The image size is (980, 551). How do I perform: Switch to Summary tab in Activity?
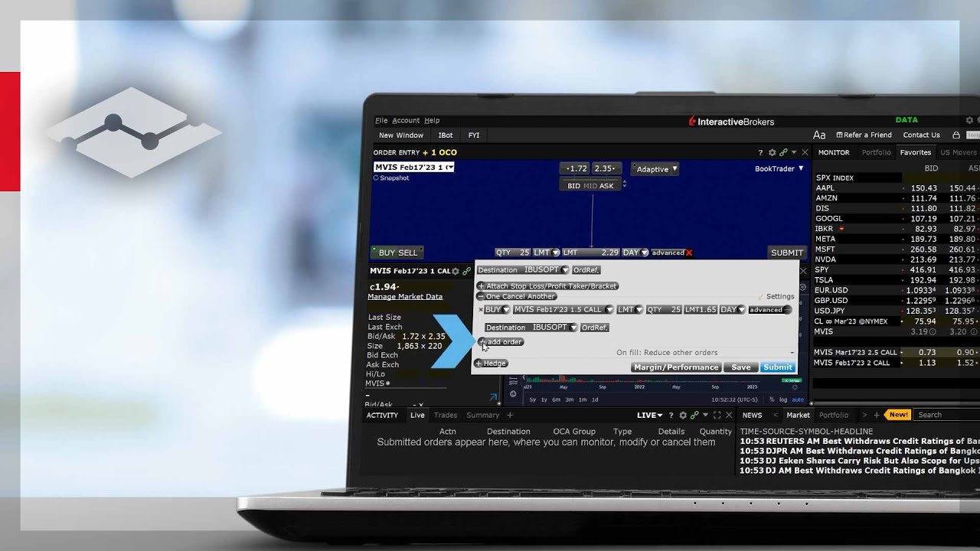click(483, 415)
